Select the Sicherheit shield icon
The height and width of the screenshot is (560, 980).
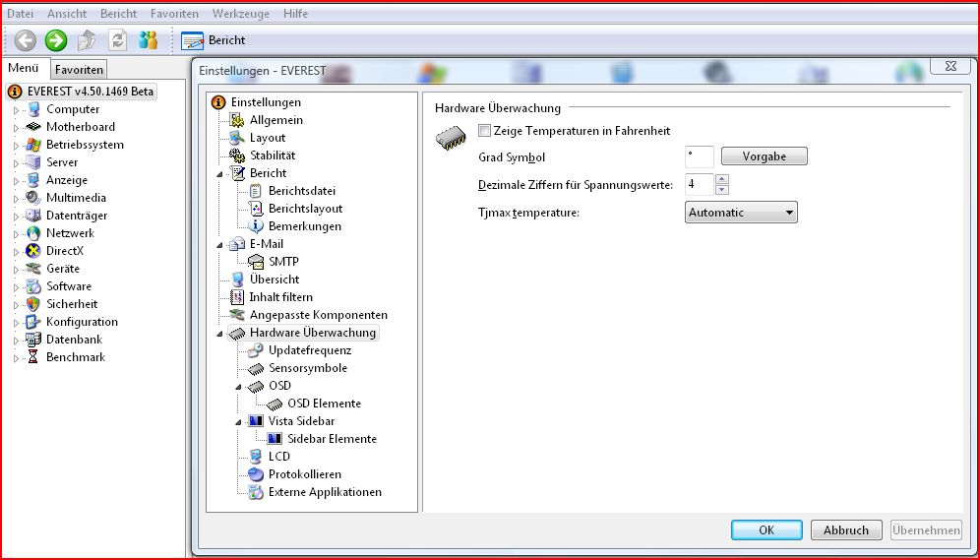click(x=33, y=304)
